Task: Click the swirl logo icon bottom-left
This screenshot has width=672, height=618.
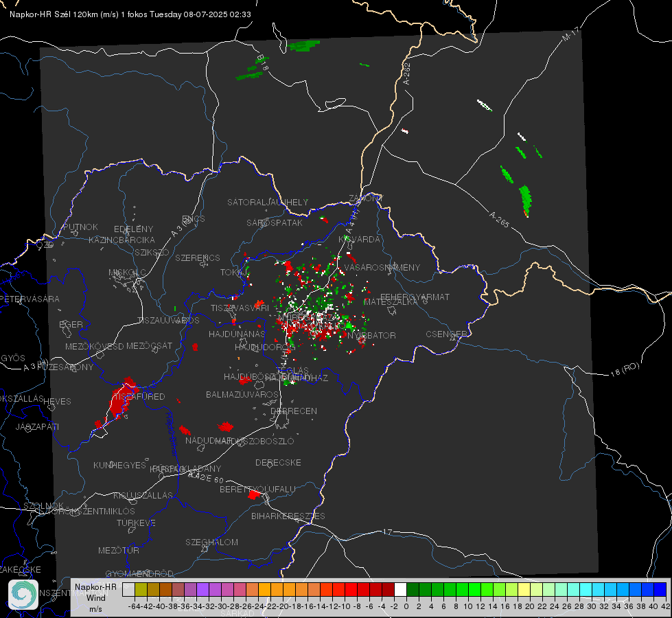Action: (23, 595)
